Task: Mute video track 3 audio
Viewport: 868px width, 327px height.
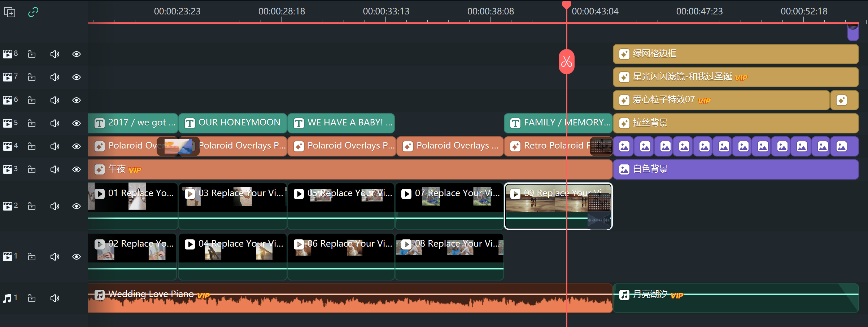Action: coord(55,169)
